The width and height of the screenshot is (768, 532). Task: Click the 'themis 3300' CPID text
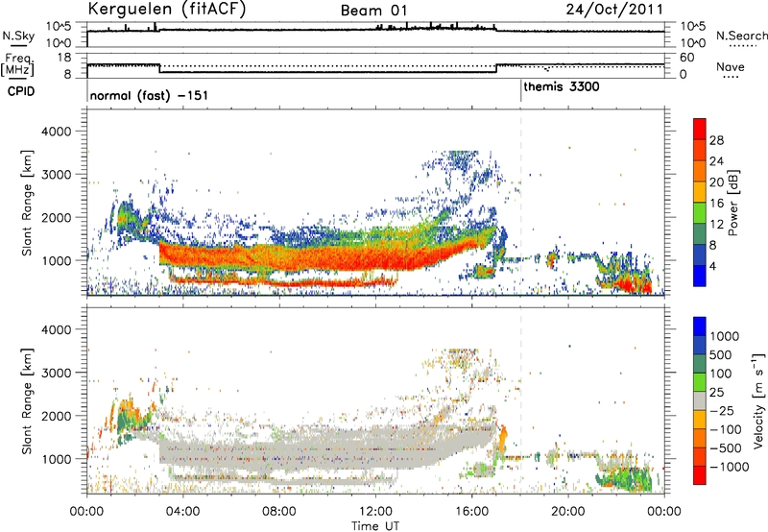(x=562, y=86)
